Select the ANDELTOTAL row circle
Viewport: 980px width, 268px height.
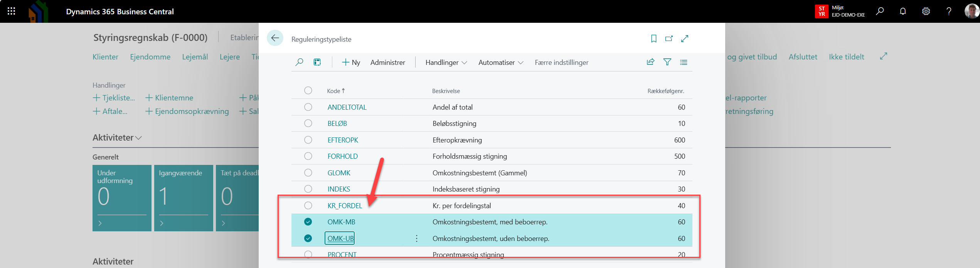coord(308,107)
